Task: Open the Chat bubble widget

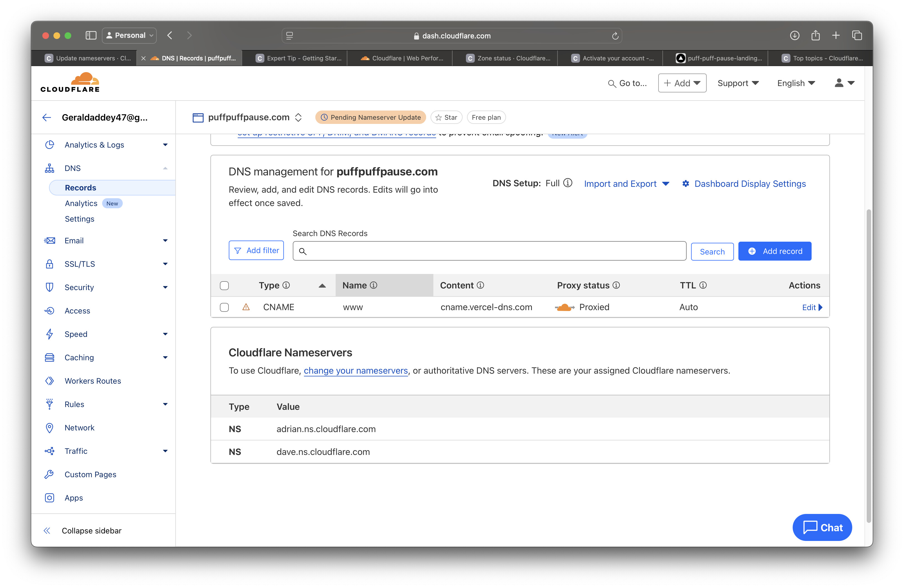Action: tap(822, 527)
